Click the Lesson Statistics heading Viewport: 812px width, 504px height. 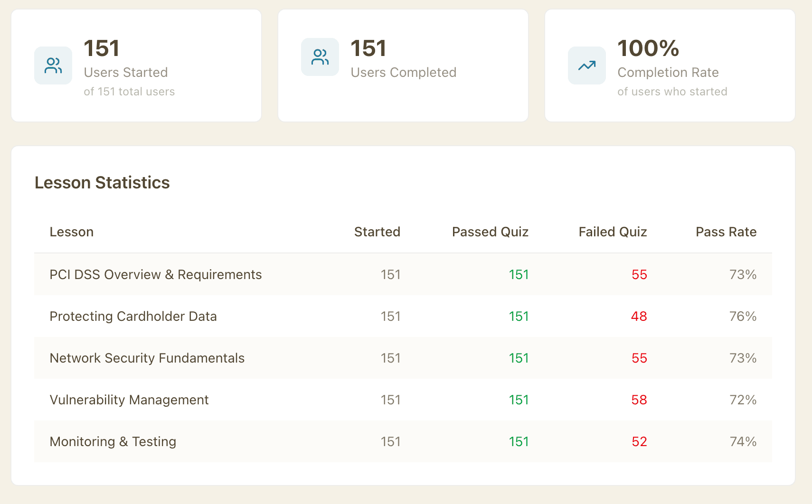(102, 183)
